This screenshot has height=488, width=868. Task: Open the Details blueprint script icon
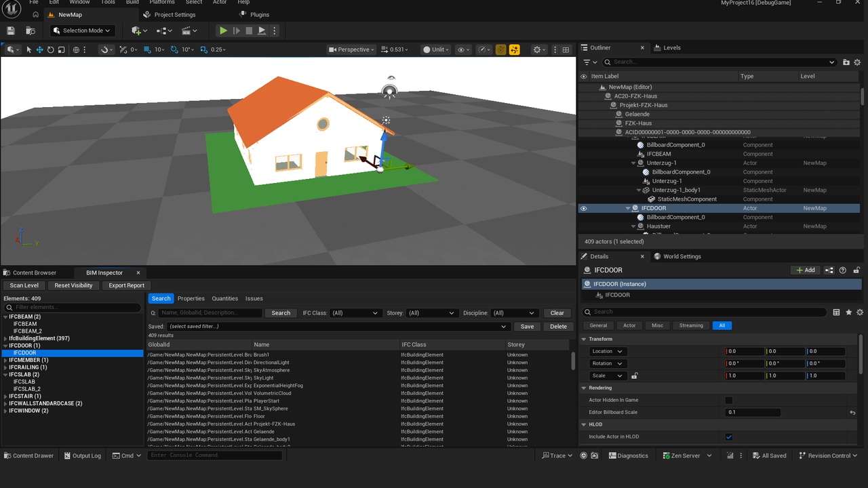coord(829,270)
